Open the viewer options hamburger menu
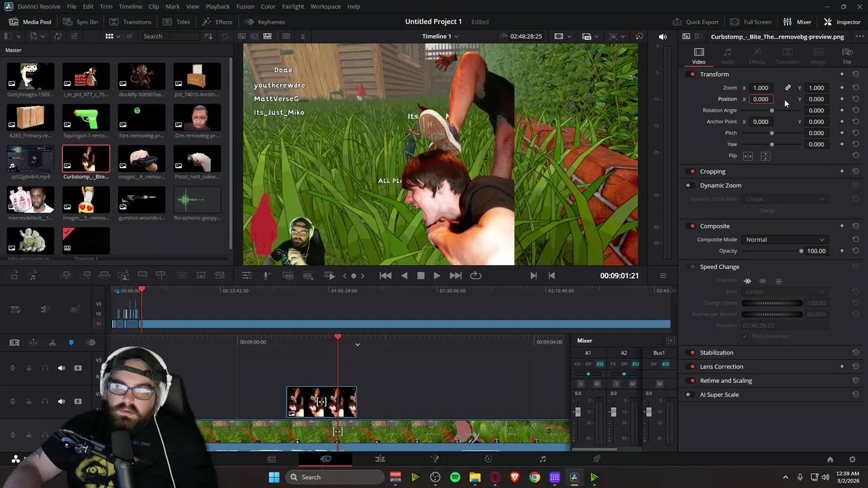 (x=663, y=275)
